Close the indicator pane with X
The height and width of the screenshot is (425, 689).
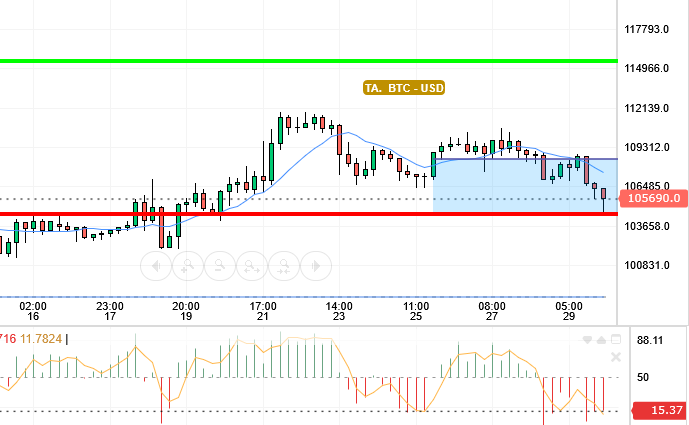tap(616, 357)
